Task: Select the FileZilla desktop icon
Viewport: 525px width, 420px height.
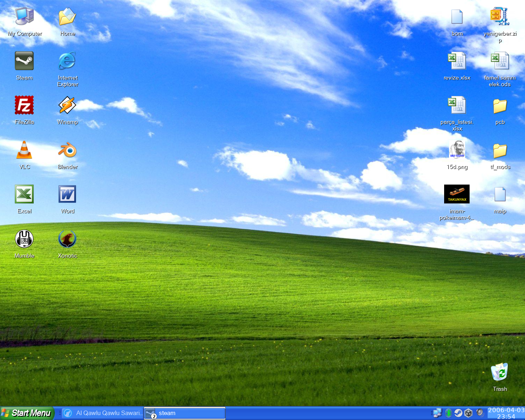Action: point(24,105)
